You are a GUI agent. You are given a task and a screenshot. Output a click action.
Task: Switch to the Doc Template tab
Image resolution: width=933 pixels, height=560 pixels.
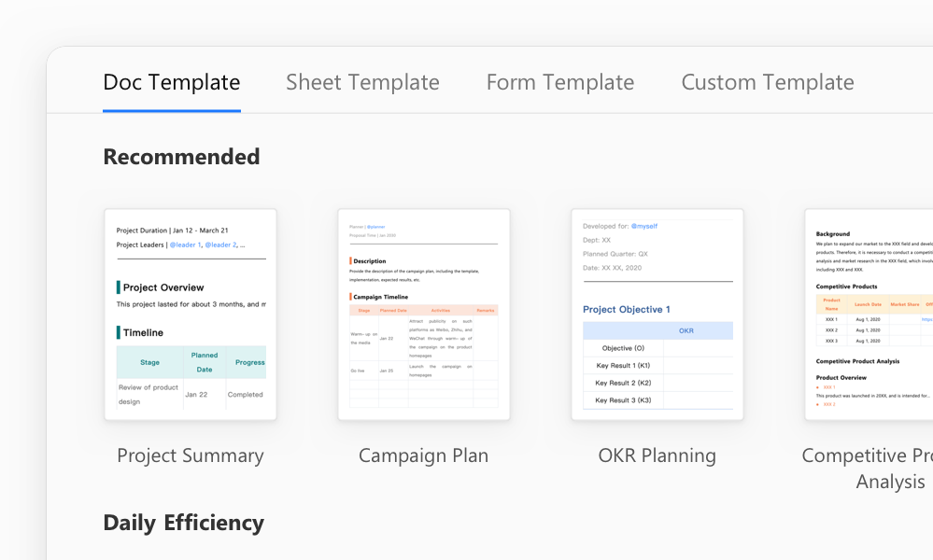(171, 83)
